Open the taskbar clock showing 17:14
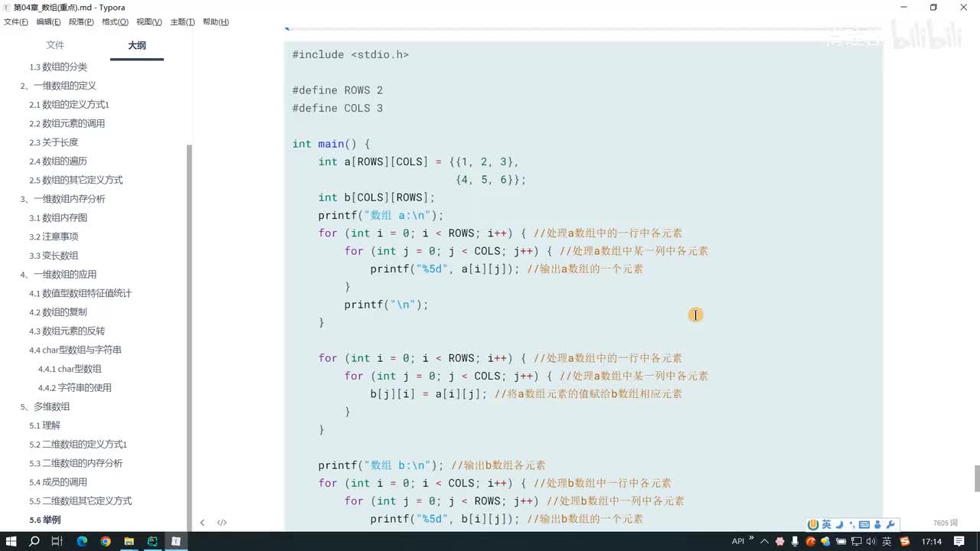The height and width of the screenshot is (551, 980). click(932, 541)
